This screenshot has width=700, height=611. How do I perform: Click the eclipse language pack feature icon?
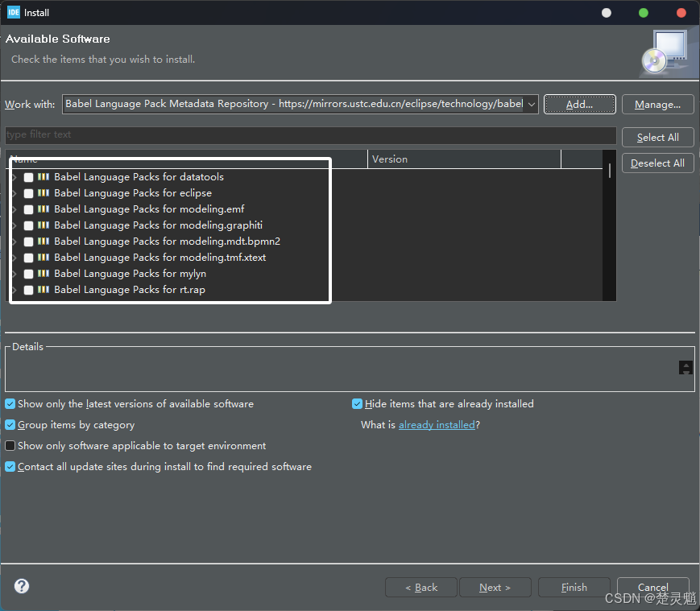pyautogui.click(x=43, y=193)
